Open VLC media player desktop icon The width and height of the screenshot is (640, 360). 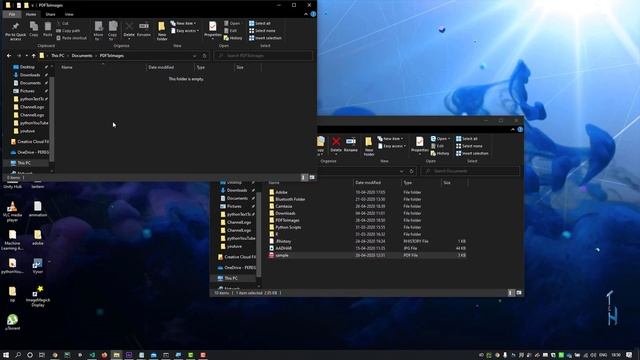(12, 211)
